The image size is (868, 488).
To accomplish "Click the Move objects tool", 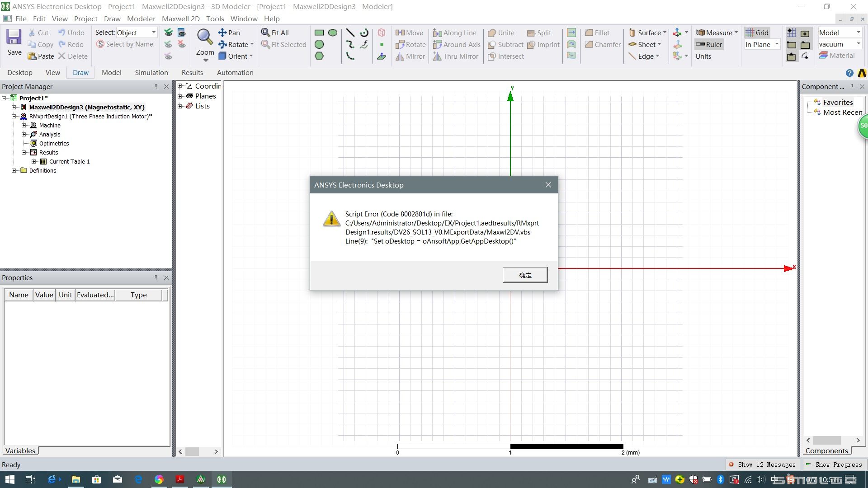I will click(409, 33).
